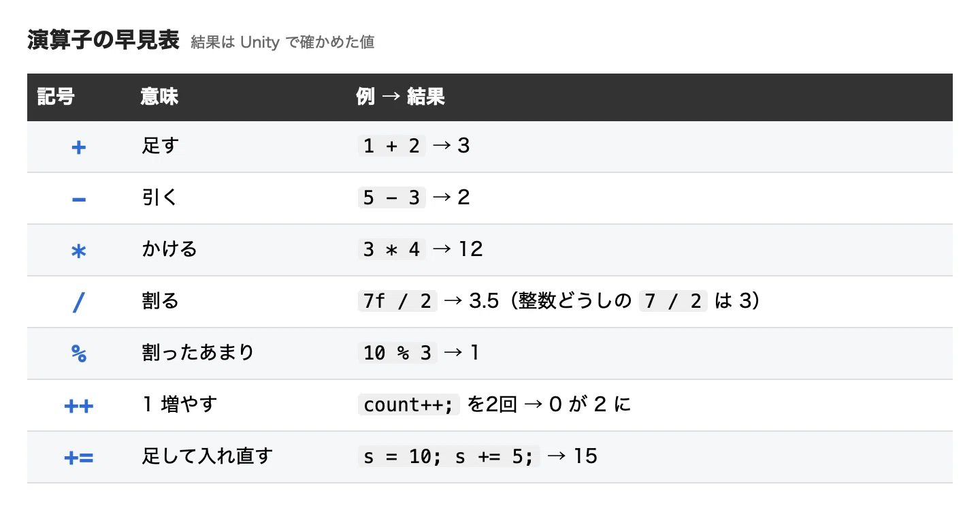Click the 割ったあまり meaning text
This screenshot has width=980, height=508.
tap(198, 353)
